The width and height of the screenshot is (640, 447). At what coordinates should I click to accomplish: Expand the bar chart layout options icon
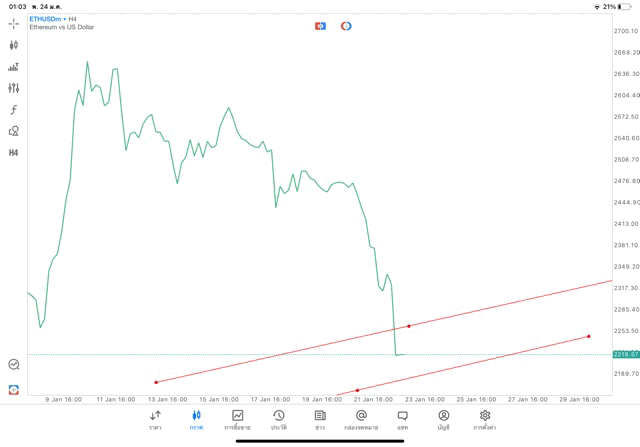[14, 67]
